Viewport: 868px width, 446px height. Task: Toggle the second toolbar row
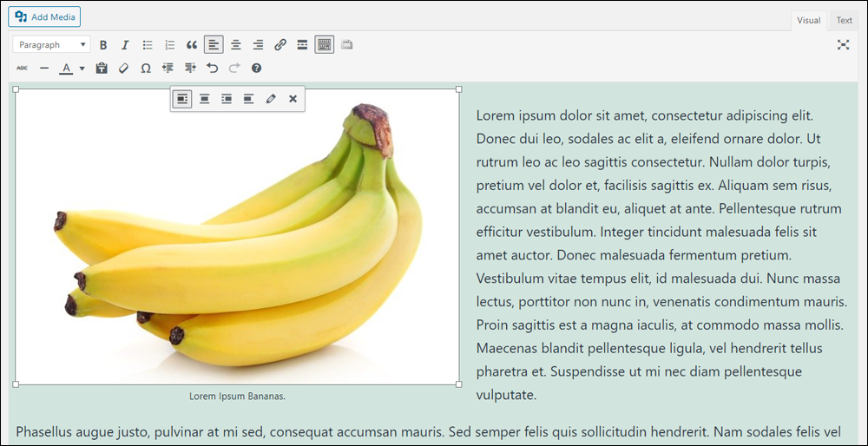(325, 45)
